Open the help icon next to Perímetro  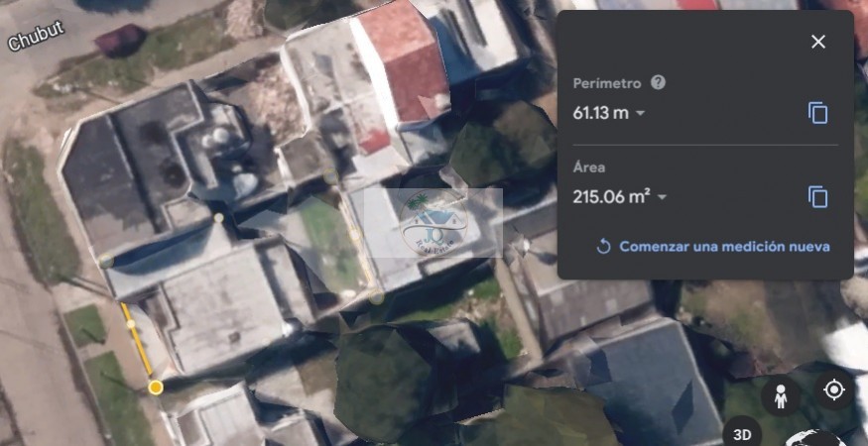point(658,83)
